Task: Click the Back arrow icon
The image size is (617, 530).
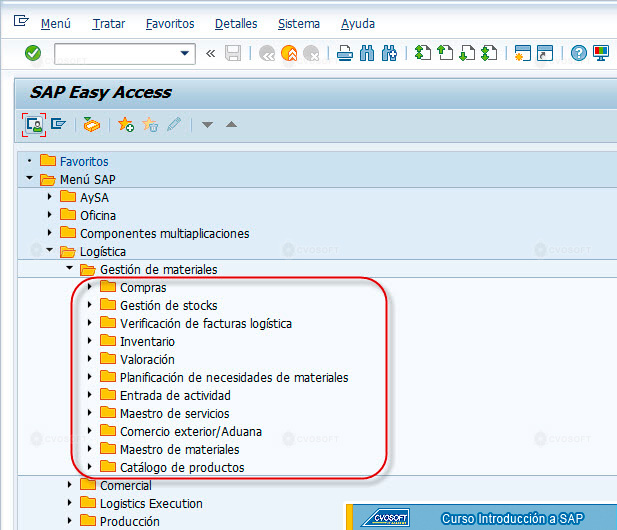Action: coord(267,53)
